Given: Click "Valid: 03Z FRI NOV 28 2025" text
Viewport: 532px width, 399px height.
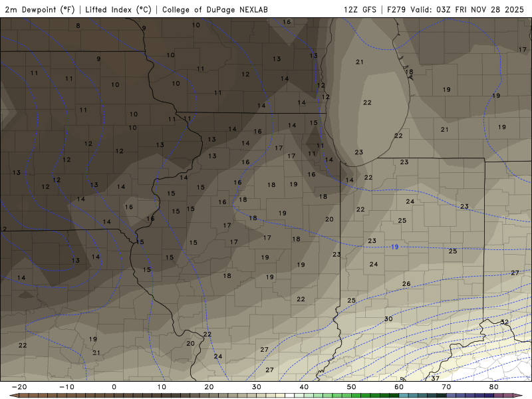Looking at the screenshot, I should coord(467,9).
